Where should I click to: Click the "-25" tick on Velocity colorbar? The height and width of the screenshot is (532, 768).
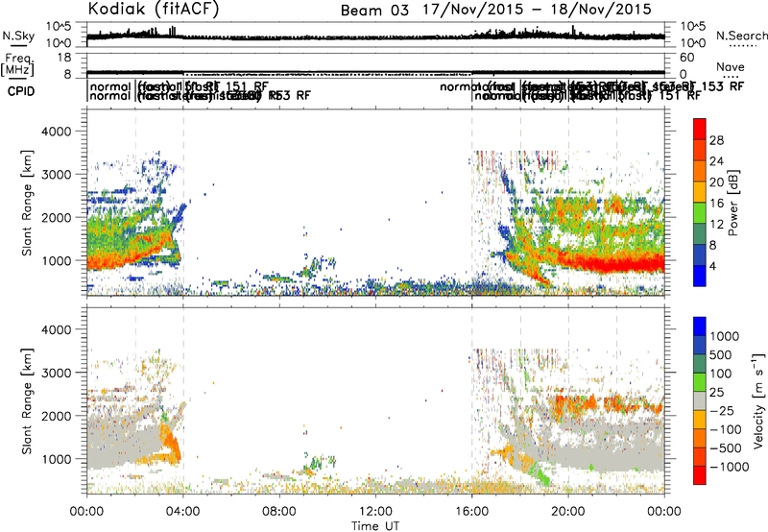pyautogui.click(x=722, y=411)
